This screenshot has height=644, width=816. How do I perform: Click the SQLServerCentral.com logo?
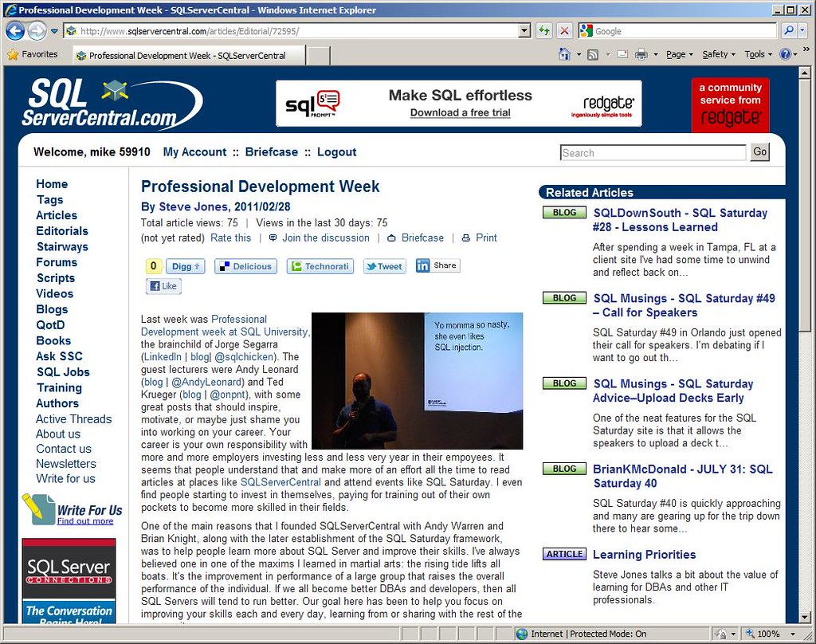point(112,104)
